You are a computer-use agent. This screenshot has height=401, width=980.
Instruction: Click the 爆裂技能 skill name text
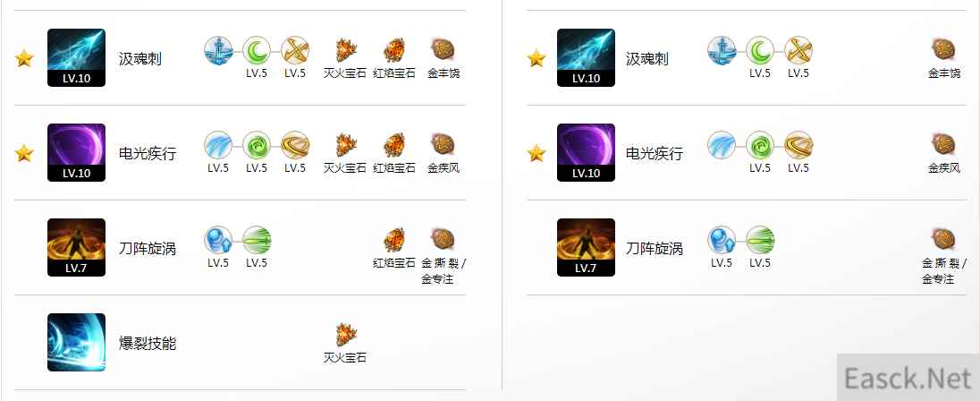pos(148,344)
